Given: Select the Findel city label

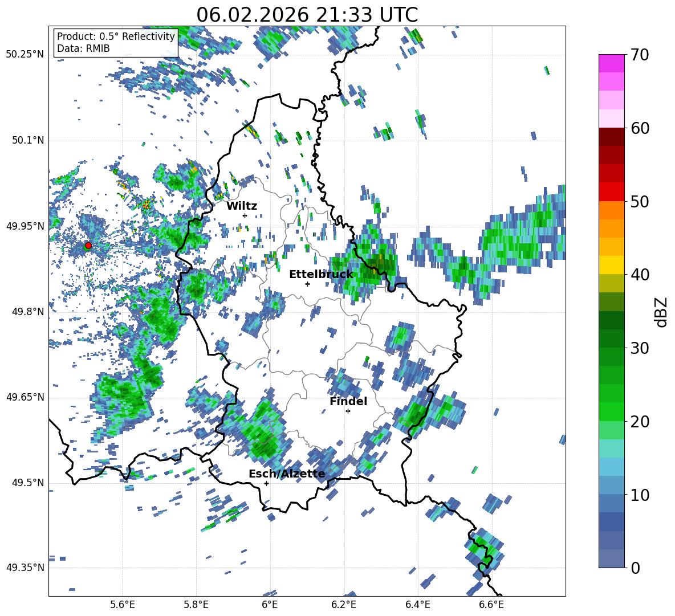Looking at the screenshot, I should [x=348, y=401].
